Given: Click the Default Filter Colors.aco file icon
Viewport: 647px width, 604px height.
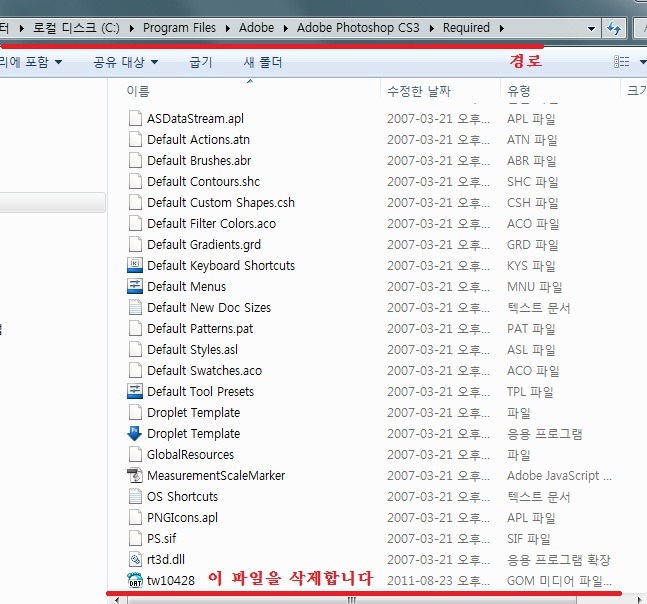Looking at the screenshot, I should click(x=135, y=224).
